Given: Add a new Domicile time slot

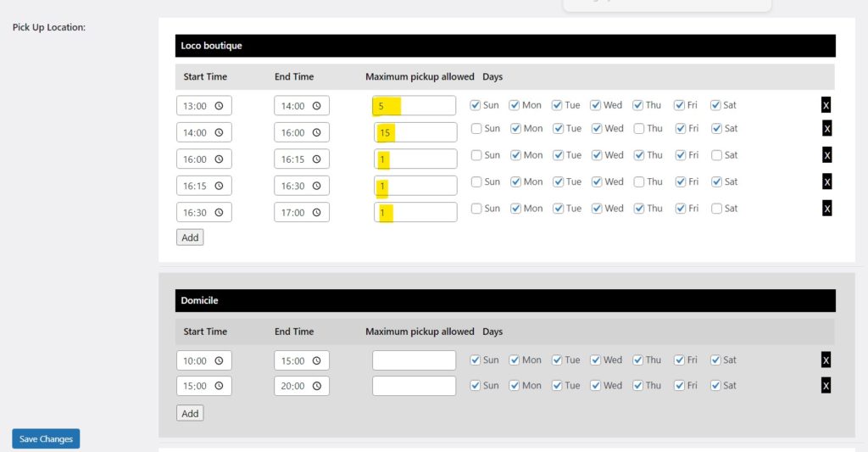Looking at the screenshot, I should [190, 413].
